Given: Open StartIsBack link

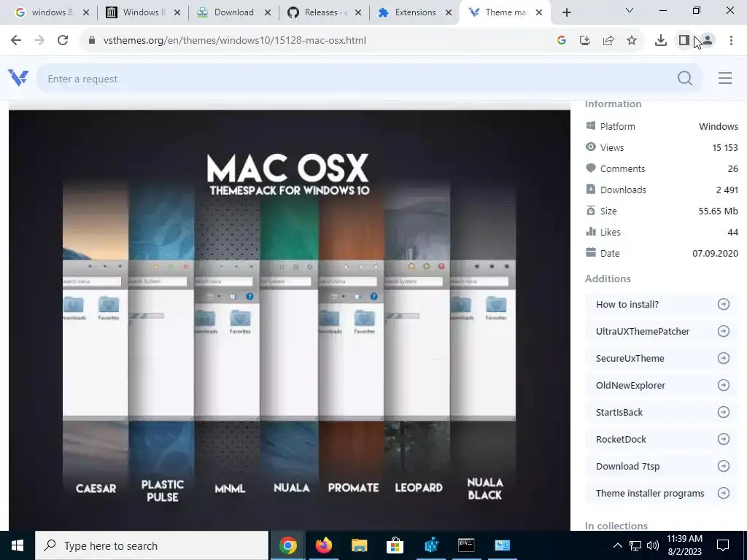Looking at the screenshot, I should point(662,413).
